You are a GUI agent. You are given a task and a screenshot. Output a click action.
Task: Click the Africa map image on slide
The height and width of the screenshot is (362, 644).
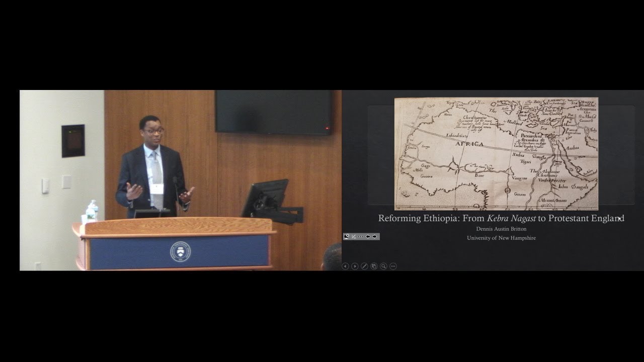pyautogui.click(x=496, y=153)
